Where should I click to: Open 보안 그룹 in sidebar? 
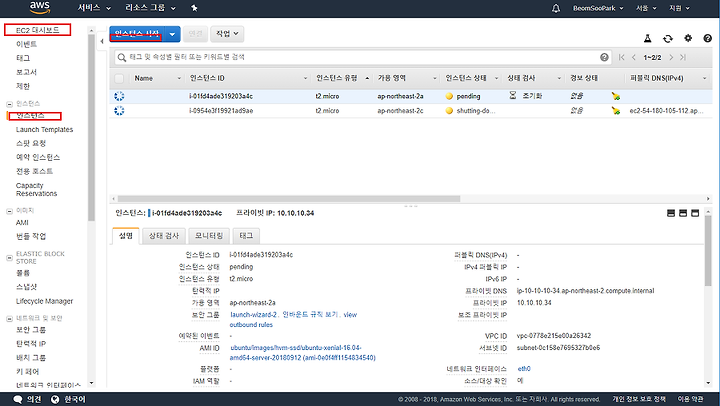click(x=31, y=330)
